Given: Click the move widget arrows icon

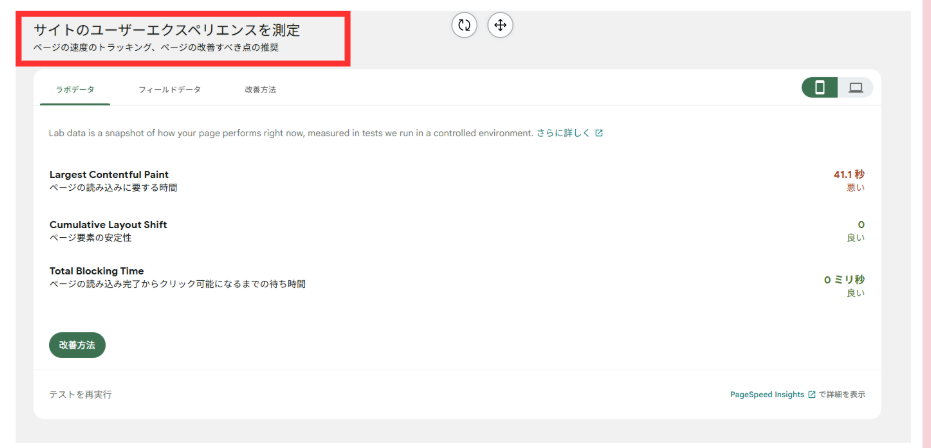Looking at the screenshot, I should pos(500,25).
